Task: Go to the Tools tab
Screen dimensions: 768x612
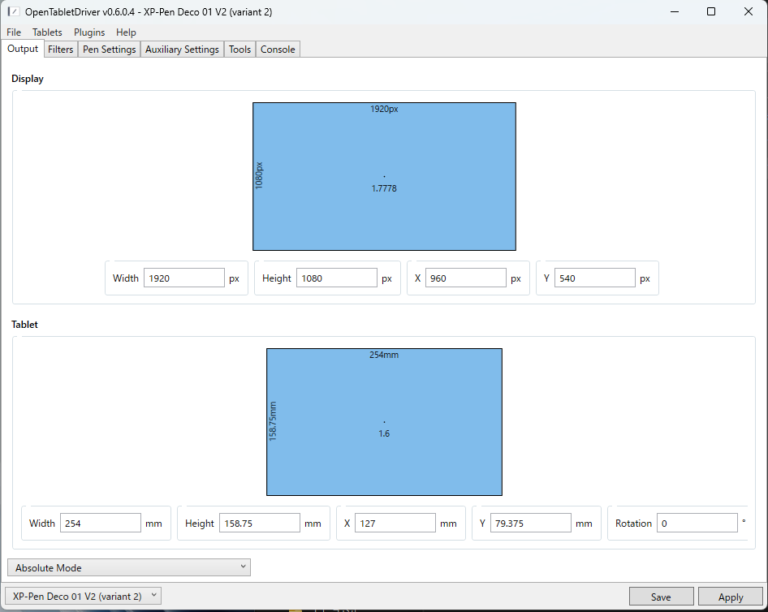Action: [240, 49]
